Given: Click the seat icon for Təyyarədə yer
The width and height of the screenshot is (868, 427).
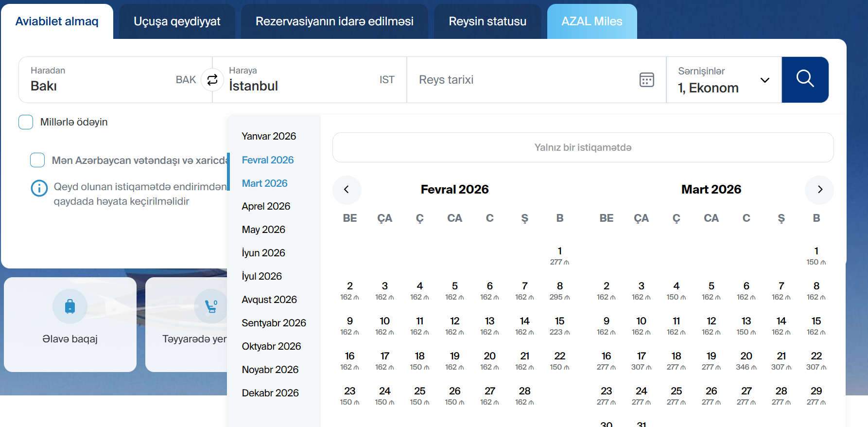Looking at the screenshot, I should point(211,306).
